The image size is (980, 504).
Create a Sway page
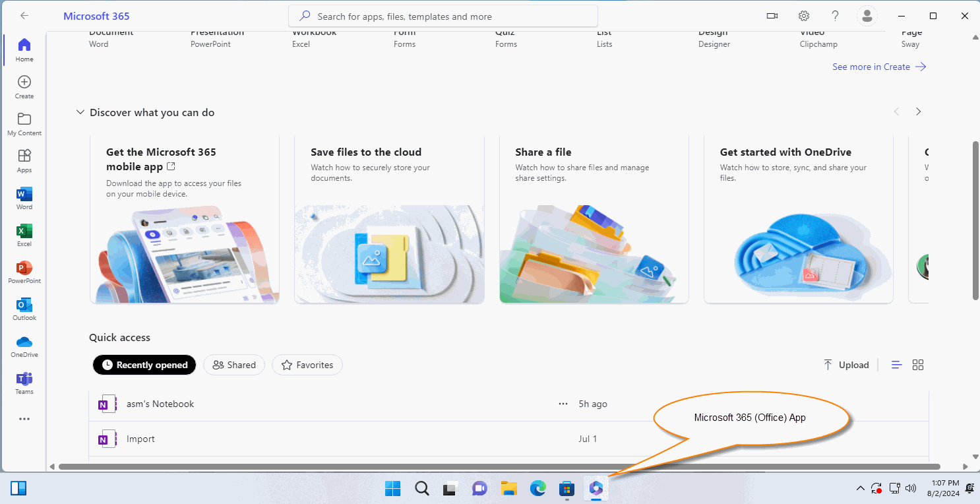click(x=911, y=38)
